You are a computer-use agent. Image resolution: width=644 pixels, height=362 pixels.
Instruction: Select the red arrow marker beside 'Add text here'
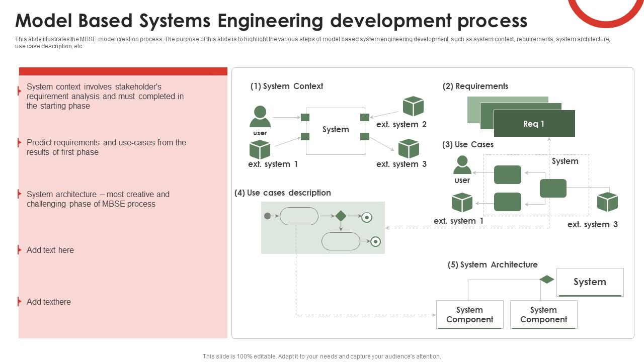(x=19, y=249)
